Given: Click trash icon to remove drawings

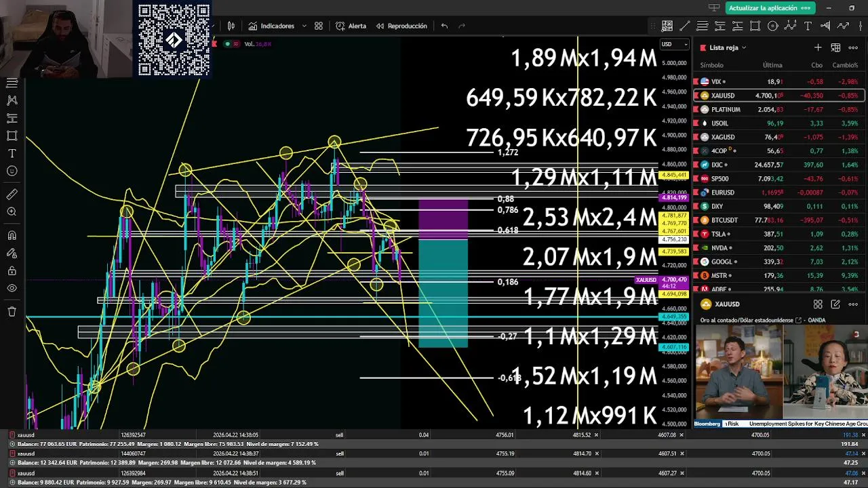Looking at the screenshot, I should [12, 312].
